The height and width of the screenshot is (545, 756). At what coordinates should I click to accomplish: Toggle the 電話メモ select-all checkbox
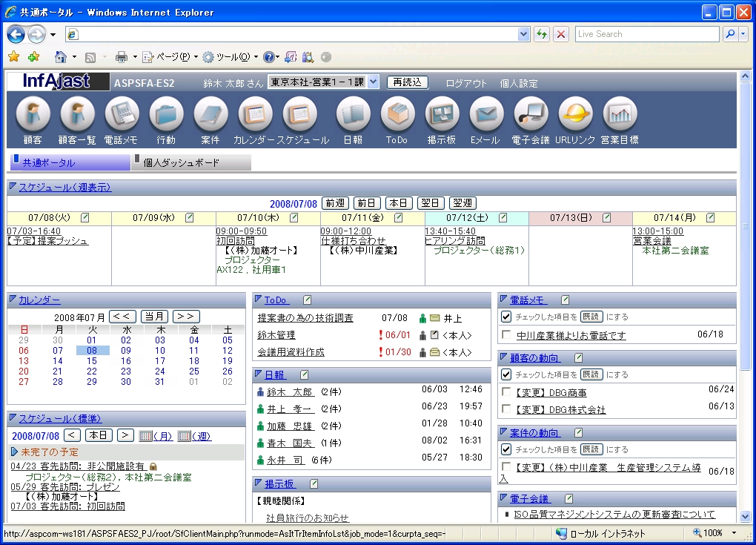pos(506,317)
